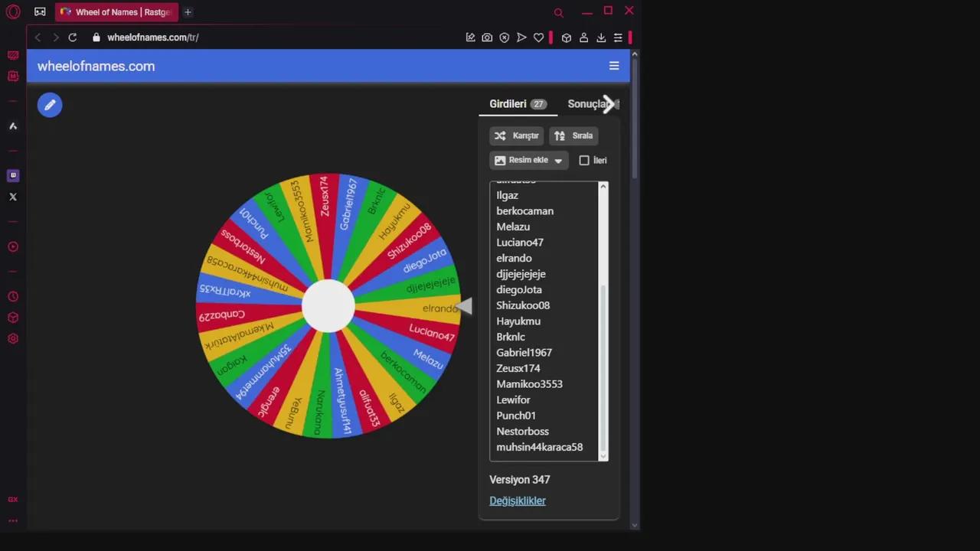The width and height of the screenshot is (980, 551).
Task: Go forward to the next page
Action: coord(55,37)
